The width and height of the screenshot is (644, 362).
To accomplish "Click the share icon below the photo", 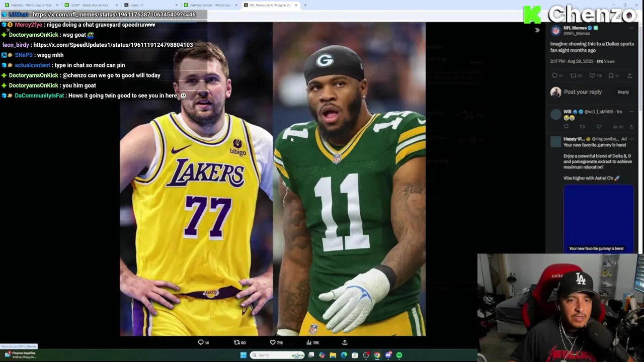I will click(x=345, y=342).
